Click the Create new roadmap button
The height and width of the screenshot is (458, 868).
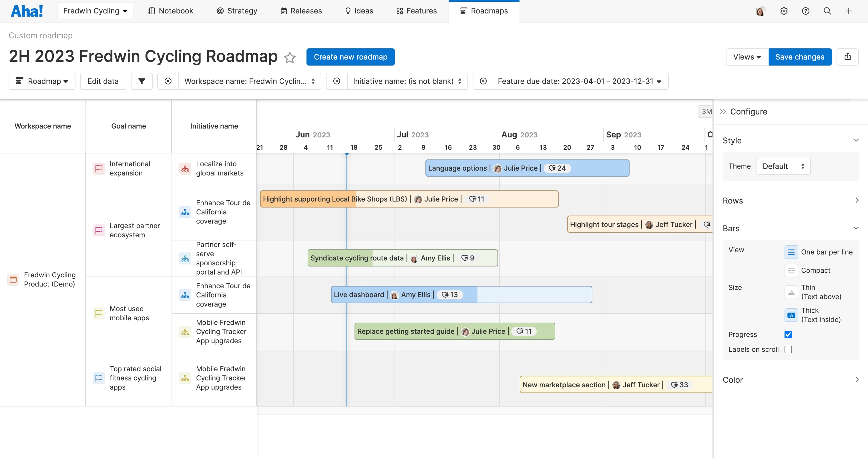[x=351, y=57]
